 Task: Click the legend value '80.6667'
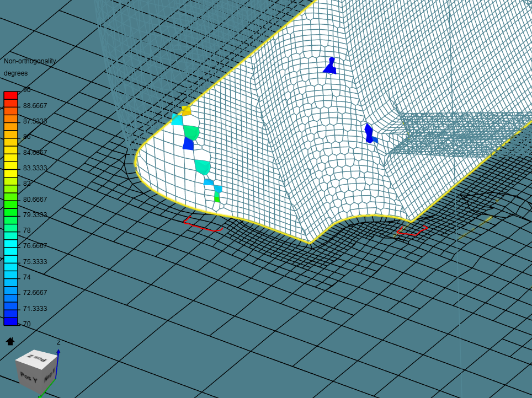coord(35,200)
